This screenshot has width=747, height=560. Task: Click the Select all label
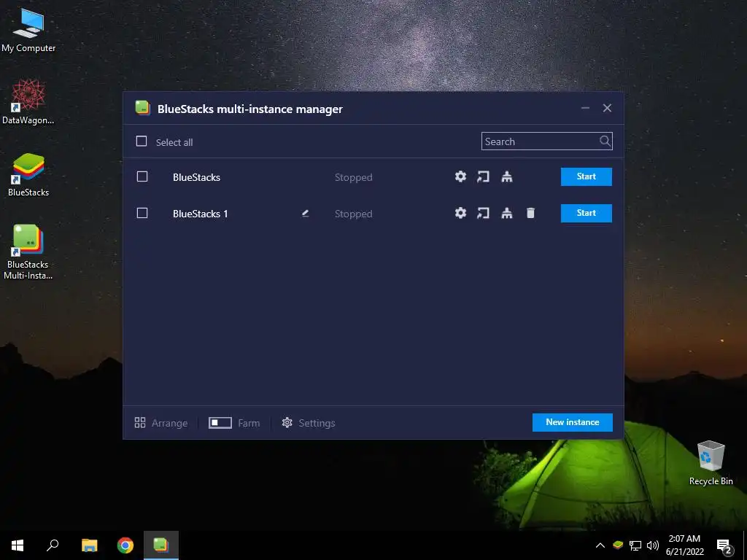click(x=174, y=142)
